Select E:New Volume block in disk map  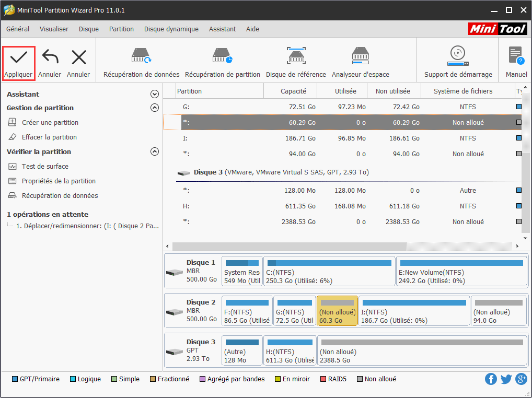point(461,271)
